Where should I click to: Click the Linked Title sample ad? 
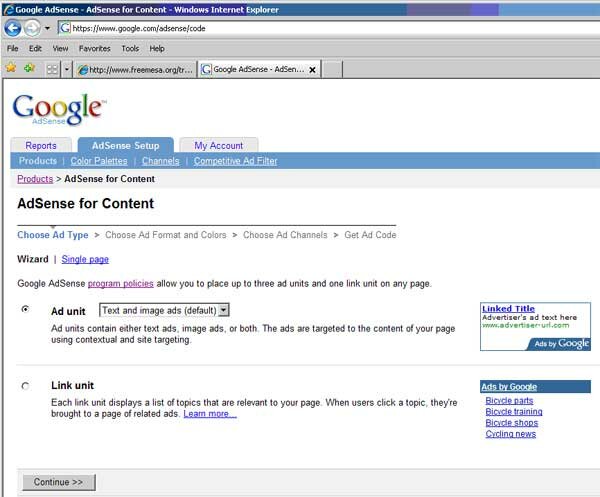click(508, 309)
